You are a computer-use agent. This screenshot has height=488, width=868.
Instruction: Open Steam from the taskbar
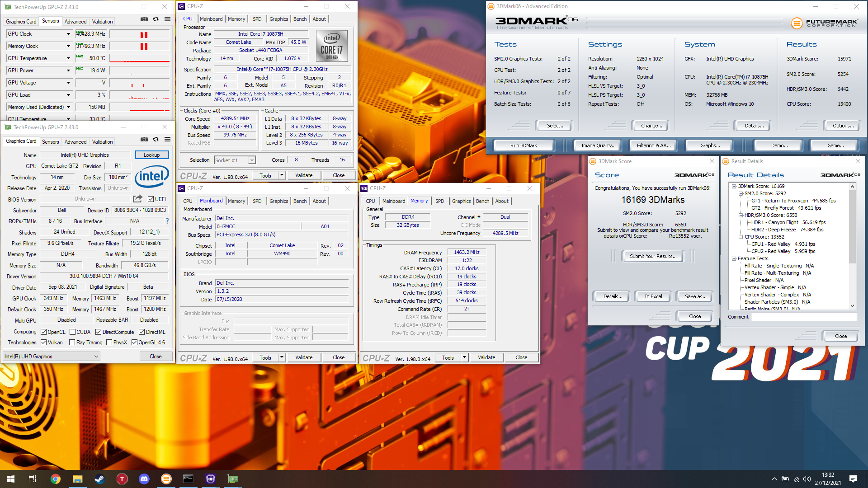click(99, 479)
